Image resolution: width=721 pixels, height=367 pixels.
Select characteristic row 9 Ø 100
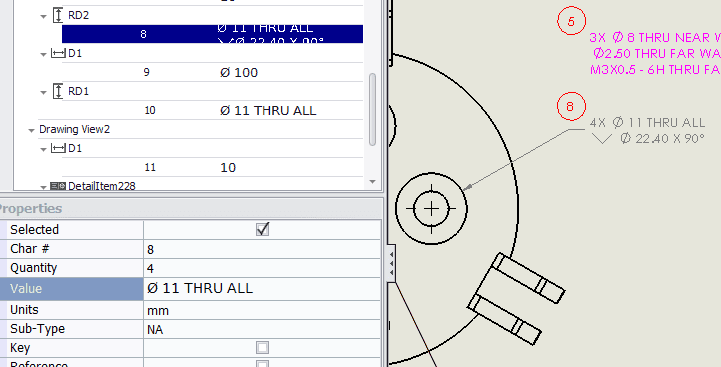tap(212, 73)
